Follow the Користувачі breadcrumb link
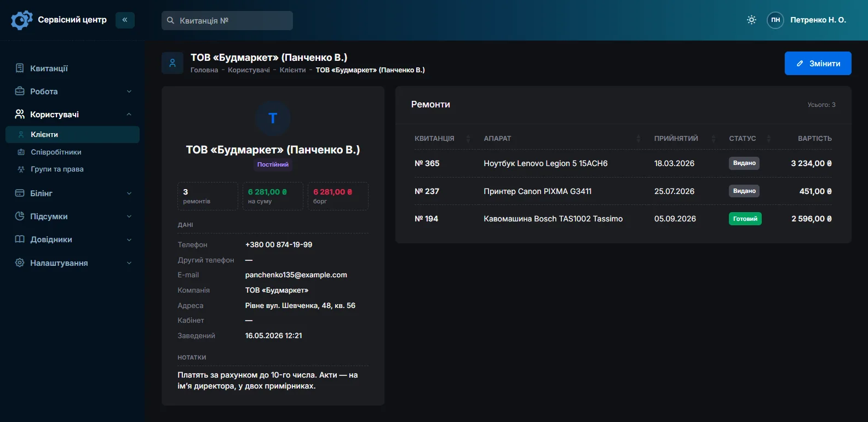Viewport: 868px width, 422px height. (249, 70)
